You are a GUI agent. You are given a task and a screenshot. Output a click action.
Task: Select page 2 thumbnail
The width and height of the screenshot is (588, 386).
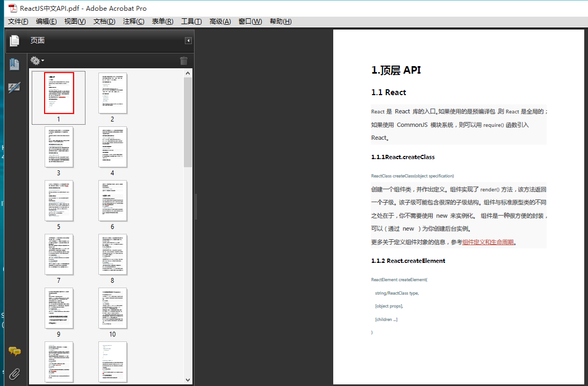[113, 93]
